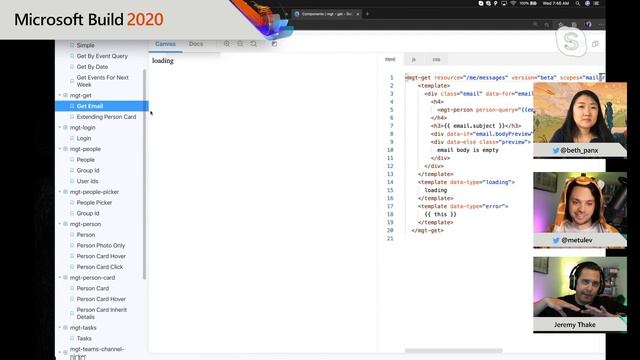Image resolution: width=640 pixels, height=360 pixels.
Task: Open Person Card Inherit Details story
Action: (x=102, y=313)
